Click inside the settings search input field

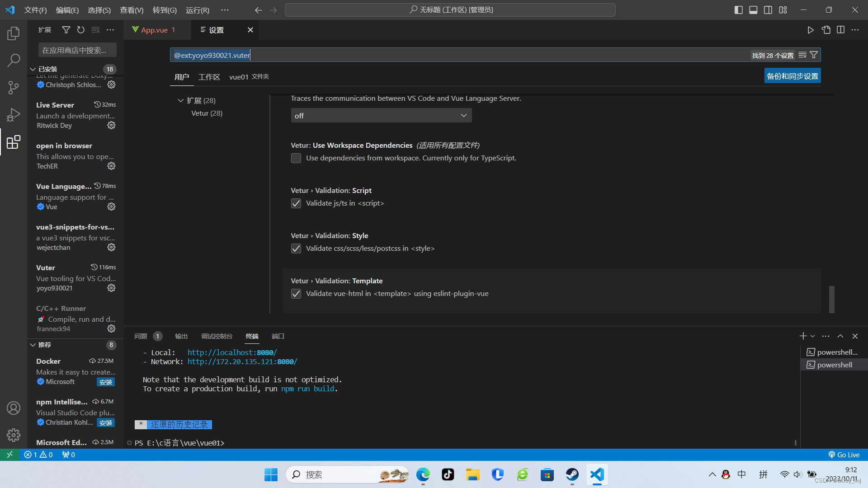pos(407,55)
